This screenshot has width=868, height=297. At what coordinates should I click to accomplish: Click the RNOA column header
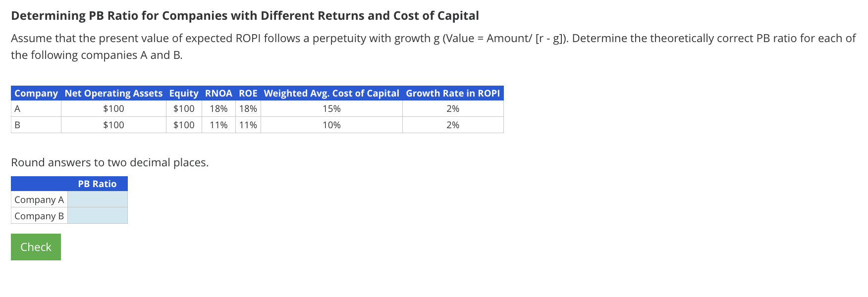tap(218, 93)
